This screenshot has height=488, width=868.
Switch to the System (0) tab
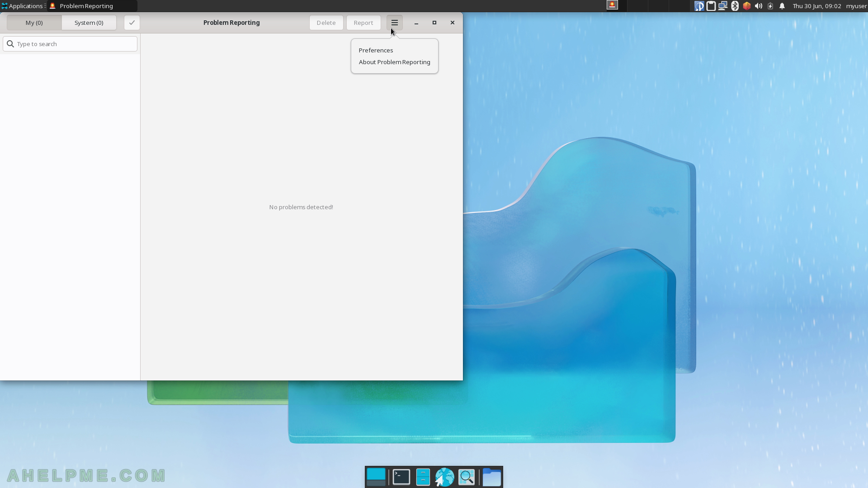click(89, 23)
